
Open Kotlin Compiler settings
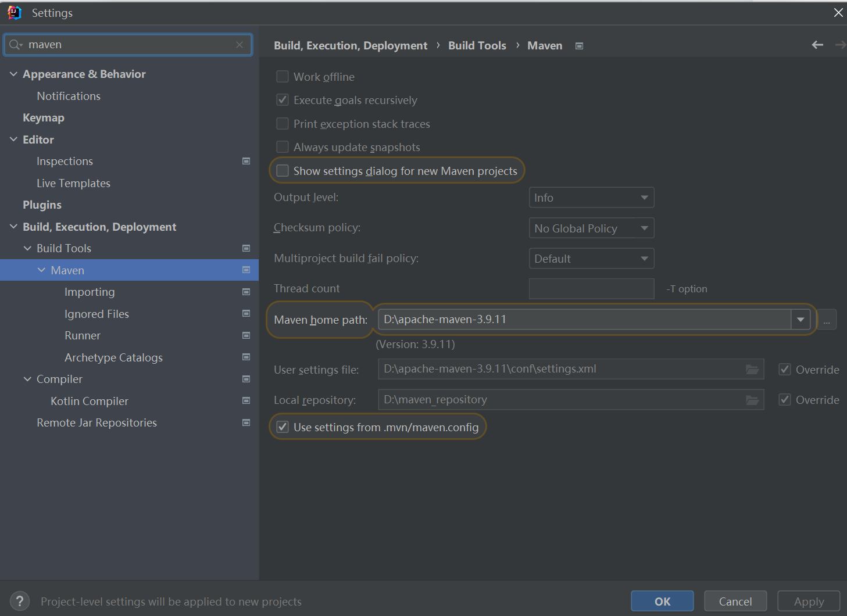click(x=90, y=401)
